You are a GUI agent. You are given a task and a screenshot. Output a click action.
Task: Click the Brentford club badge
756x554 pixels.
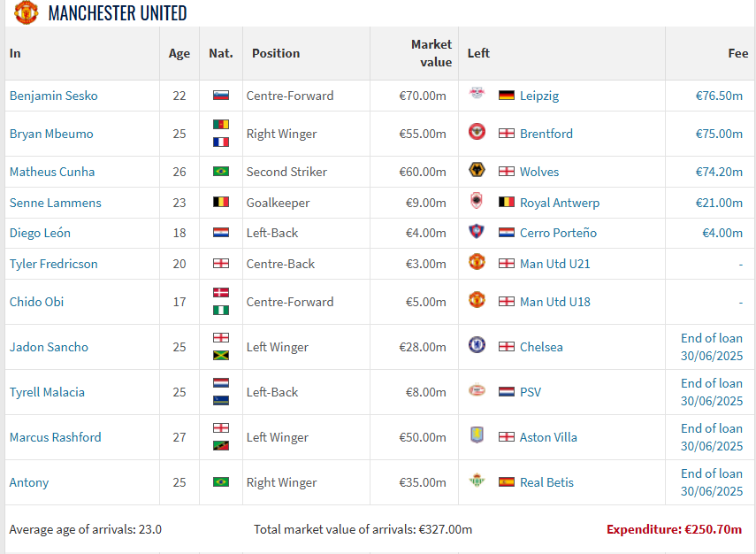[477, 133]
